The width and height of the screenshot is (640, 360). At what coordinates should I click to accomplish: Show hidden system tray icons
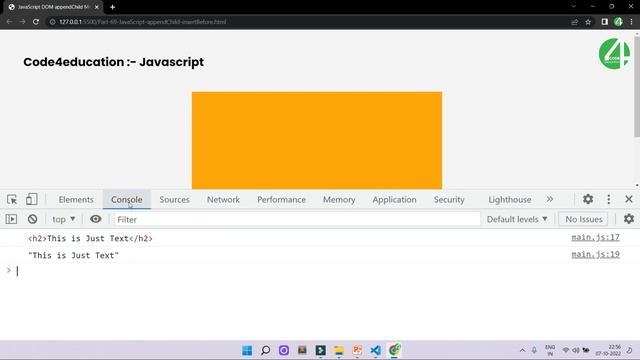[522, 350]
